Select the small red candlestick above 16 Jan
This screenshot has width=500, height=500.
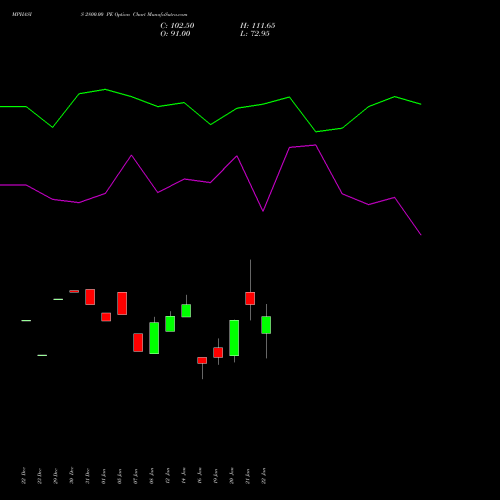tap(202, 360)
